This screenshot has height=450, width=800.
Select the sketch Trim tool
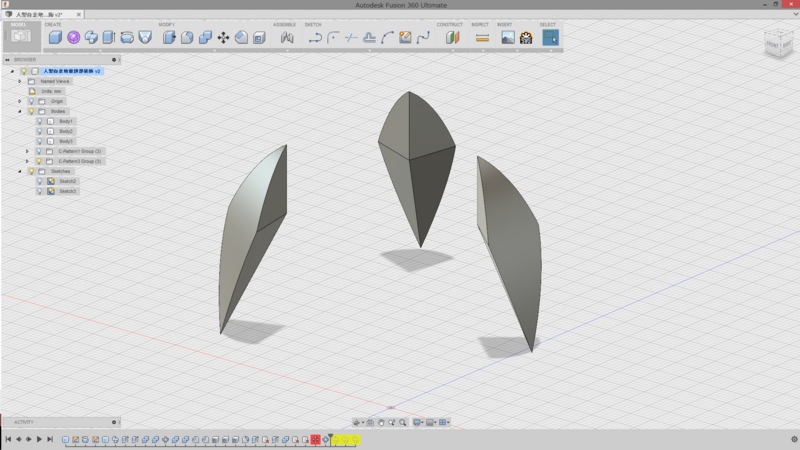351,37
